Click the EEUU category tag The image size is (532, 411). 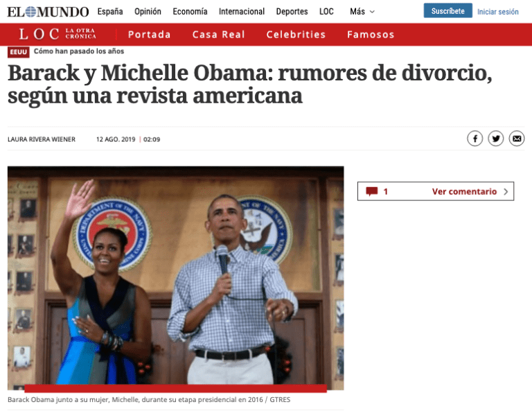click(18, 52)
